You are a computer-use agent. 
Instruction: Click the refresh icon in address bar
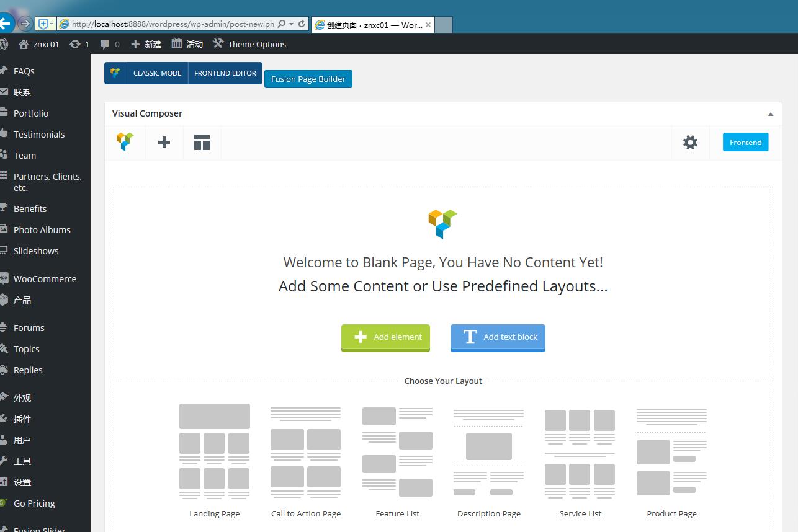pyautogui.click(x=302, y=24)
